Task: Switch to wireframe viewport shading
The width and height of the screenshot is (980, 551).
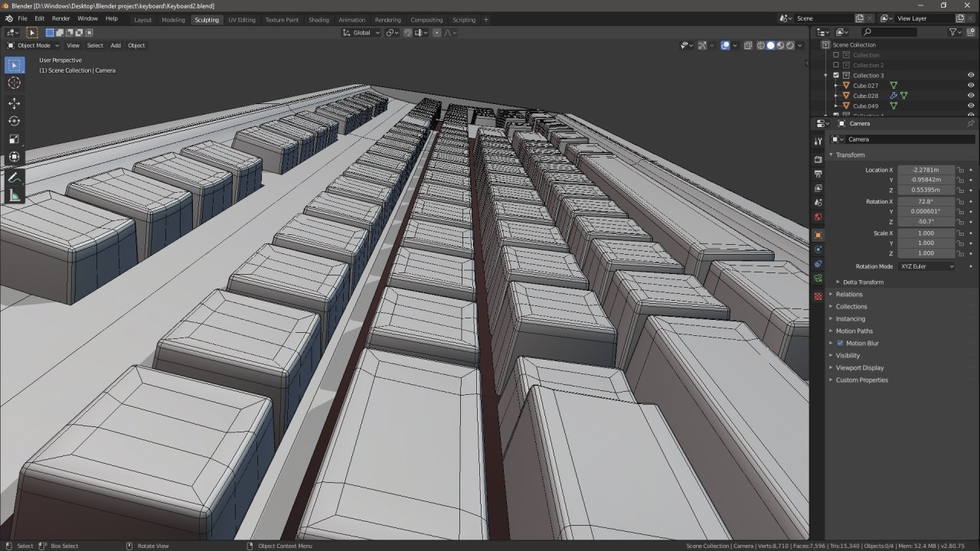Action: [x=761, y=45]
